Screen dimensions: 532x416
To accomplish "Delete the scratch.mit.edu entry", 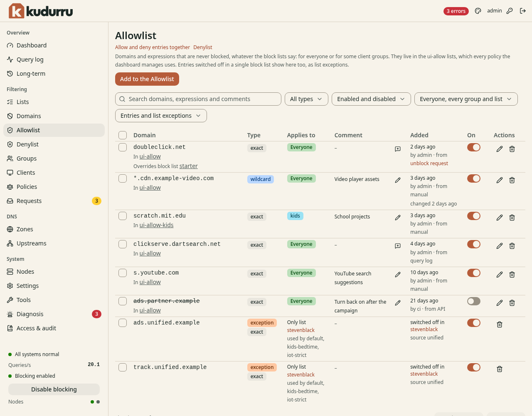I will [512, 218].
